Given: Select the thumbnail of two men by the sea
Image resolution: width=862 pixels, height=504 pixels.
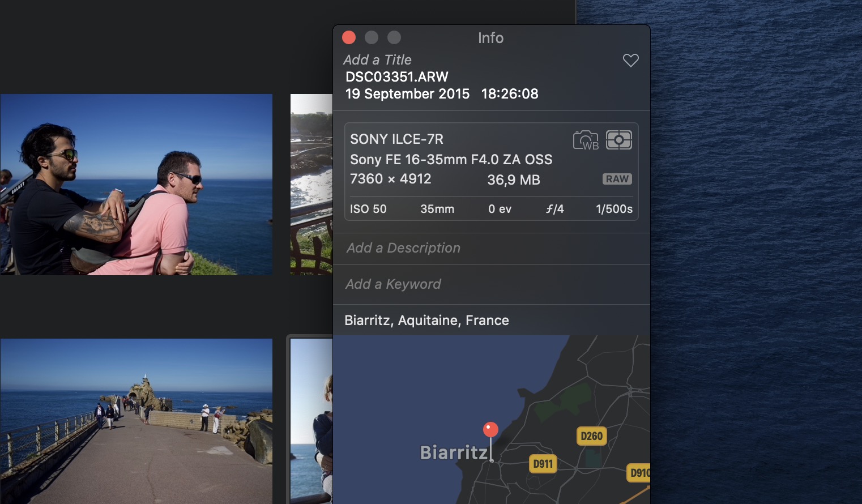Looking at the screenshot, I should tap(136, 184).
